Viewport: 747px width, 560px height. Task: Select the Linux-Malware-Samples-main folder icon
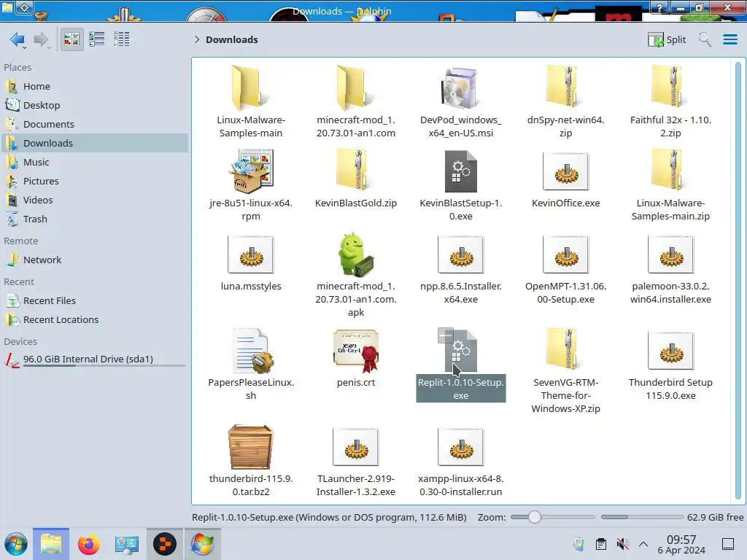pyautogui.click(x=251, y=88)
